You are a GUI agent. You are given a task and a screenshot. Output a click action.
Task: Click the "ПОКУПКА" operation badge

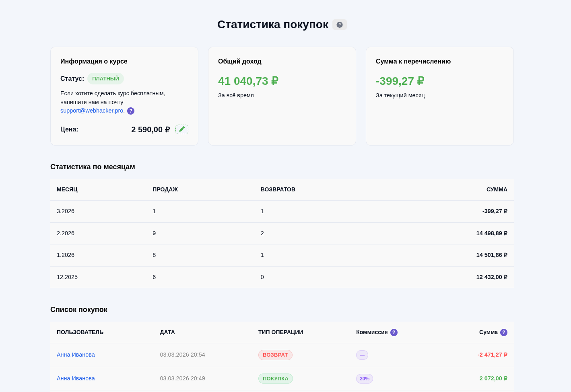click(275, 378)
